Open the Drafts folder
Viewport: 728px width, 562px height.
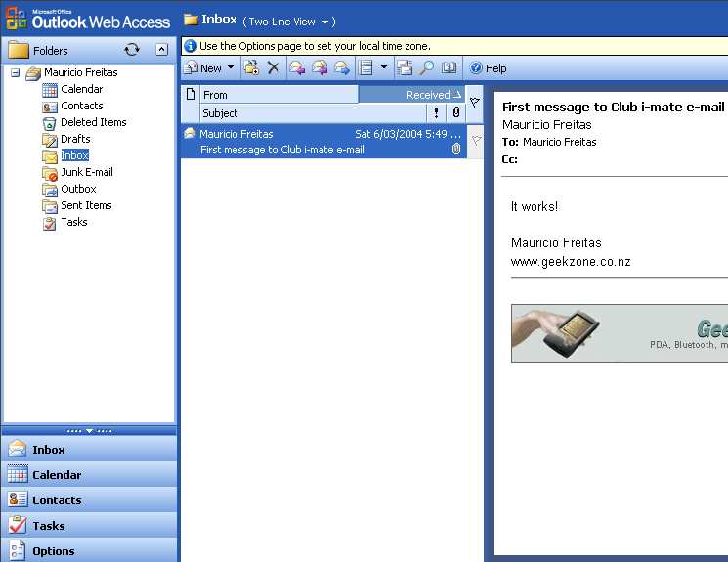(75, 139)
